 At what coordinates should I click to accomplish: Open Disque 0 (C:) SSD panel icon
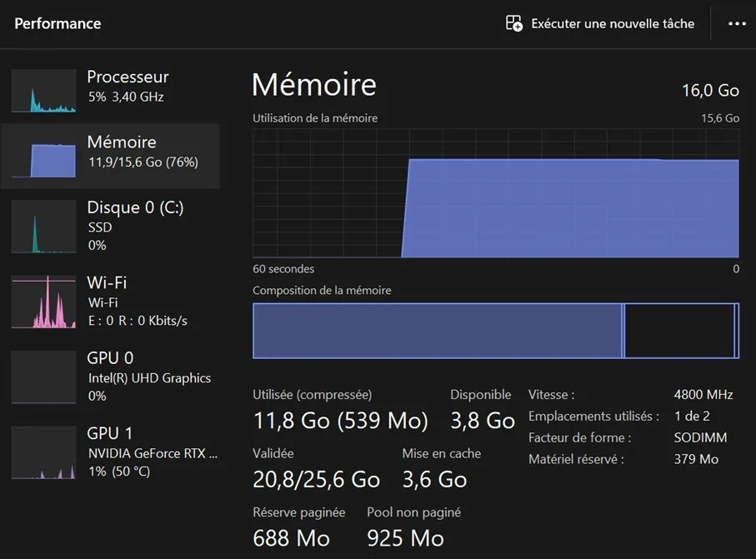(43, 226)
